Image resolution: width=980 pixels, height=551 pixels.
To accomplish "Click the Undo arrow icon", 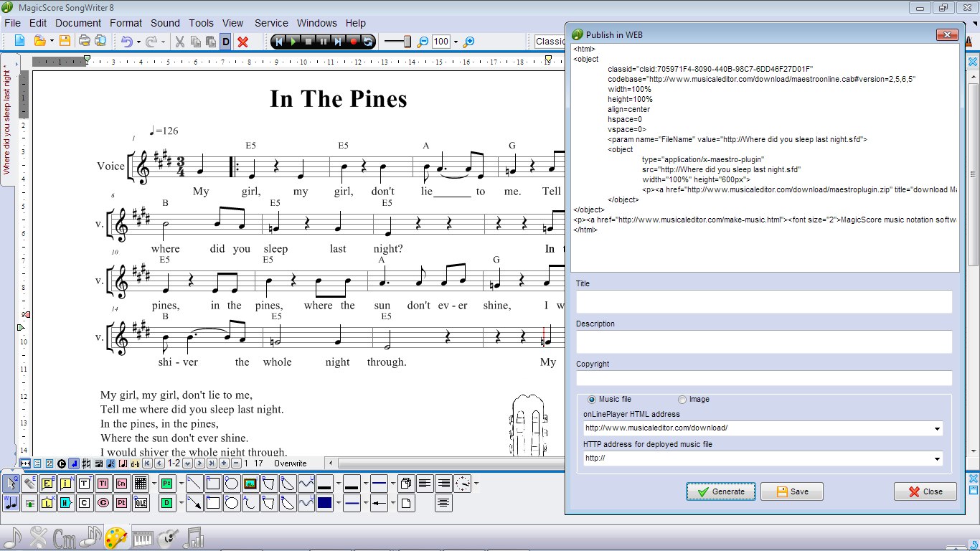I will click(x=126, y=41).
